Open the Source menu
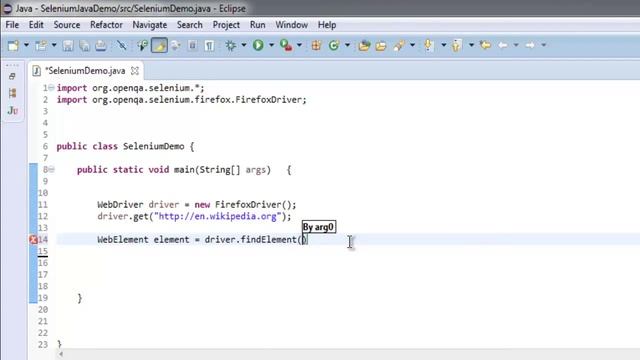640x360 pixels. [67, 25]
